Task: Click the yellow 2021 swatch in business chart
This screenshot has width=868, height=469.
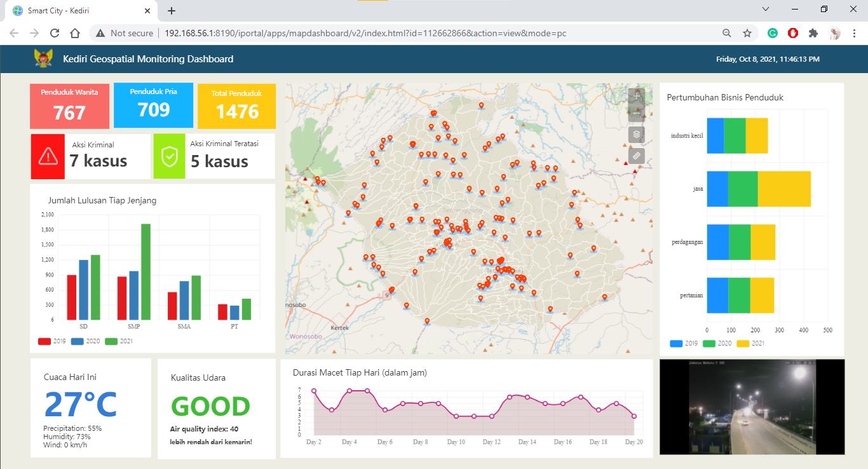Action: tap(743, 344)
